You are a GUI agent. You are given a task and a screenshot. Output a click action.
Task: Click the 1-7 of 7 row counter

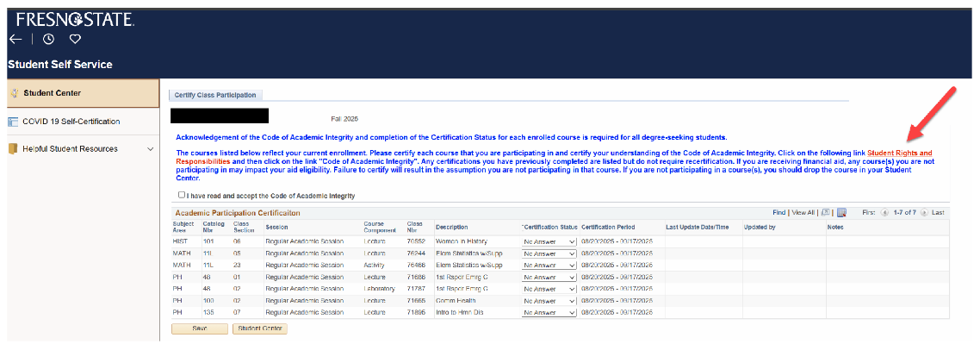(x=904, y=213)
